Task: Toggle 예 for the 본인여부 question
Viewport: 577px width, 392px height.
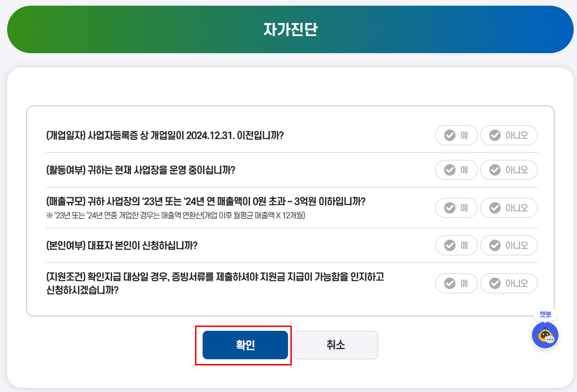Action: point(456,245)
